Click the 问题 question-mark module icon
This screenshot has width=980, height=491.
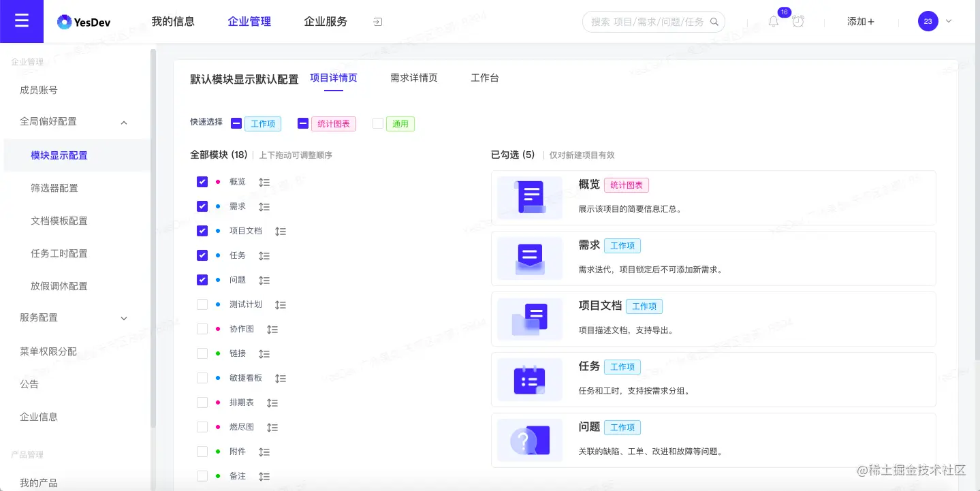[x=529, y=440]
